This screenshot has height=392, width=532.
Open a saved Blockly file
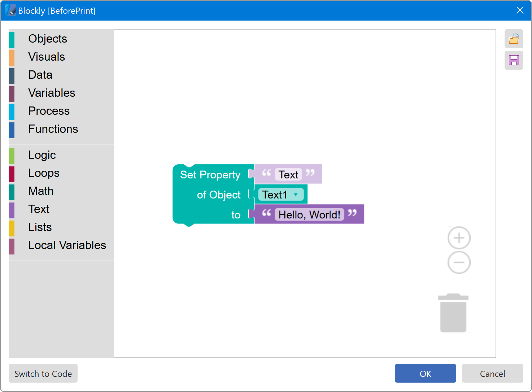tap(514, 39)
